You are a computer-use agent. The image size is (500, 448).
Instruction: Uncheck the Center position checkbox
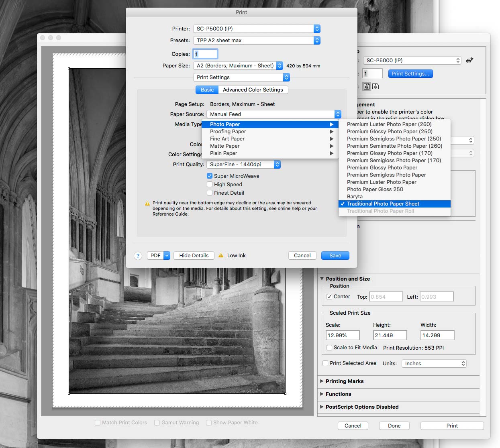point(329,297)
